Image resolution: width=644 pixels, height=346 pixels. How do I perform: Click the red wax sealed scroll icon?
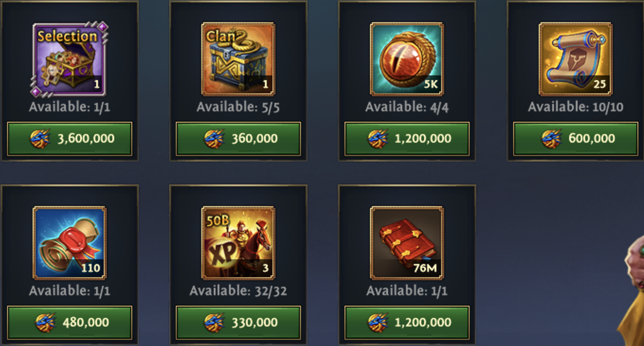tap(70, 243)
